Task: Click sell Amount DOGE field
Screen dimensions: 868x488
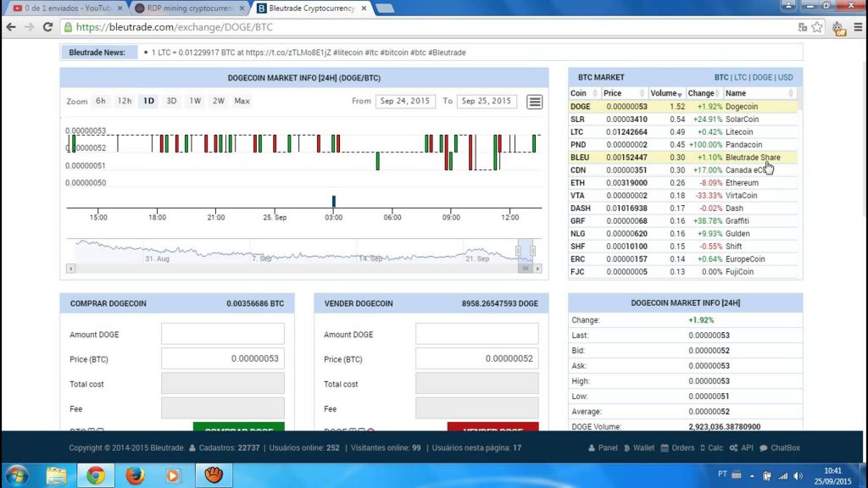Action: coord(476,334)
